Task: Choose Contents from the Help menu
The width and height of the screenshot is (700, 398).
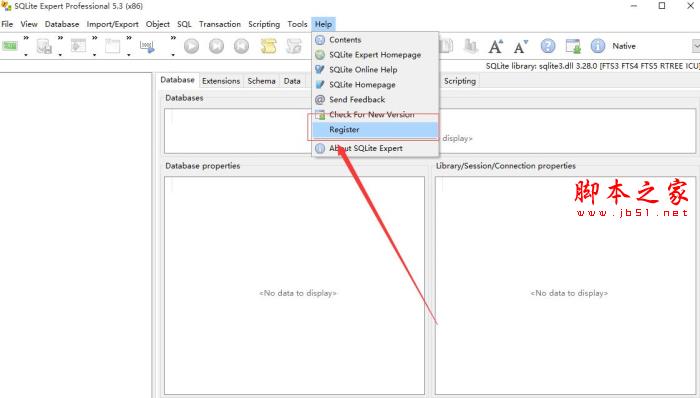Action: pos(375,40)
